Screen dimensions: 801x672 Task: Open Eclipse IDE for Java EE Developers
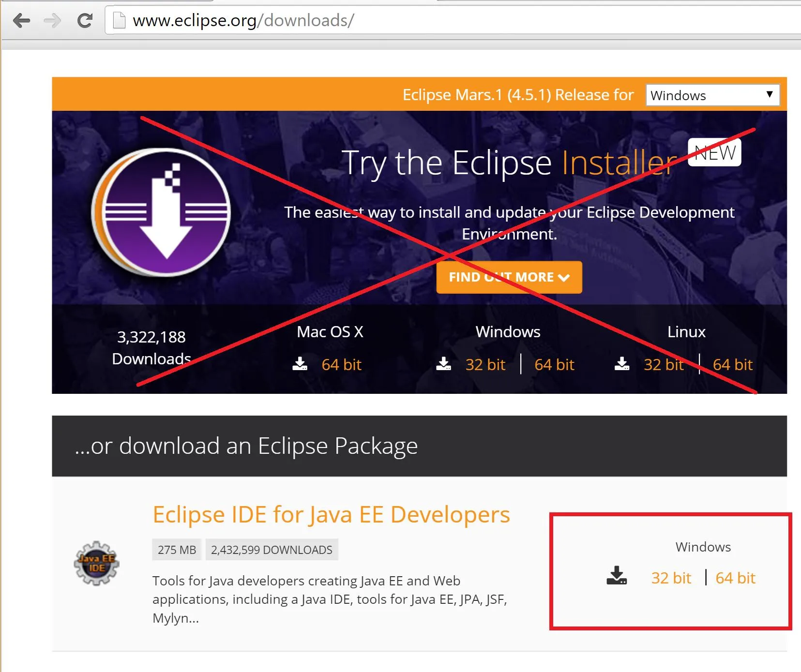point(331,514)
